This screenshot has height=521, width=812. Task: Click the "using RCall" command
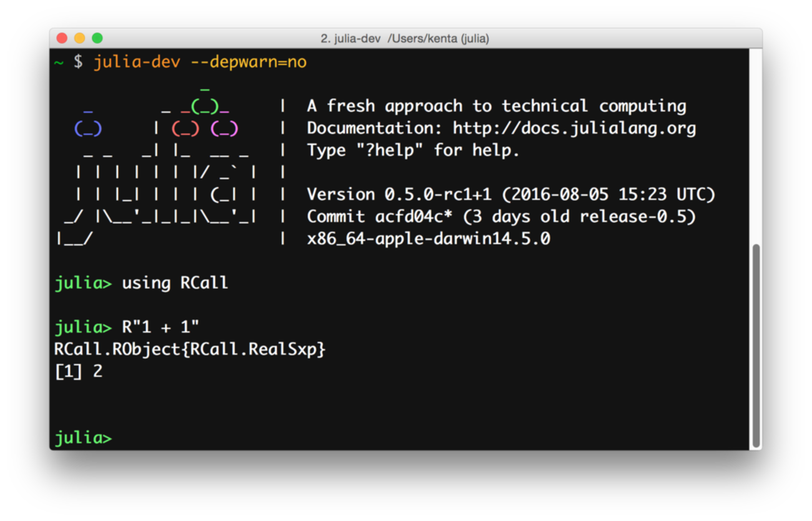click(175, 283)
